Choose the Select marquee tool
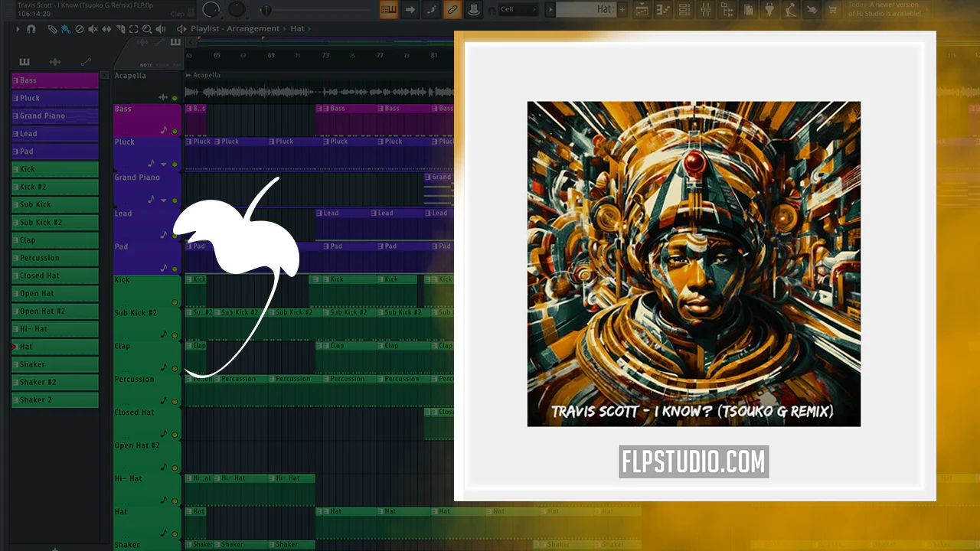 pyautogui.click(x=134, y=29)
